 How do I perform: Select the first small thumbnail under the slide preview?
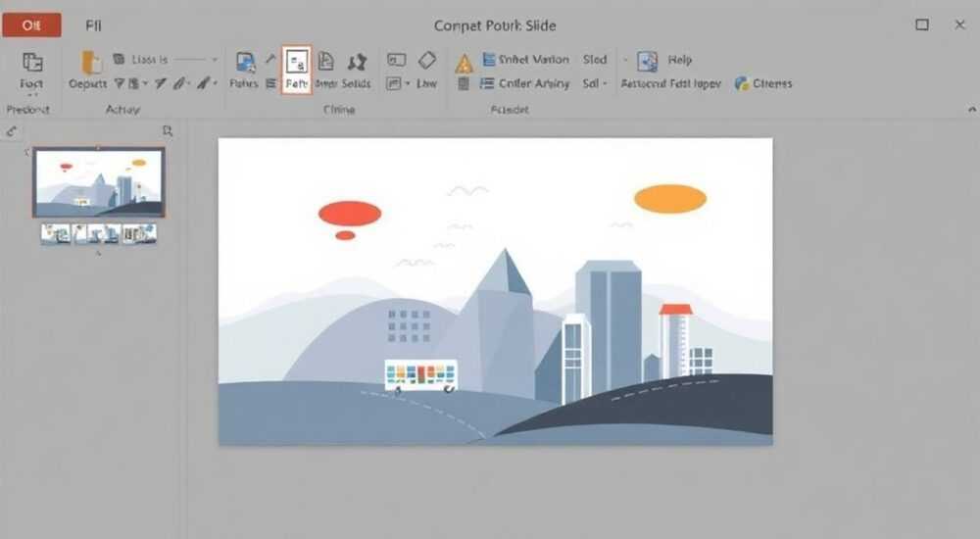pos(56,234)
